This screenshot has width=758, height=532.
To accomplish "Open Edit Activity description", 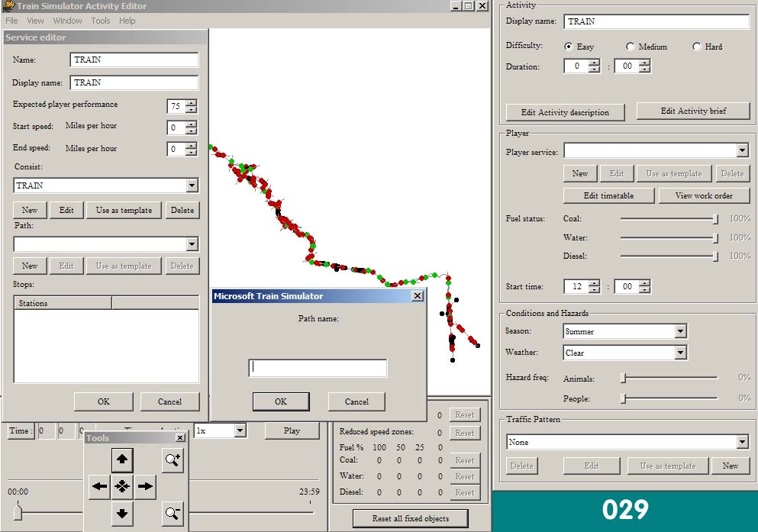I will click(x=565, y=112).
